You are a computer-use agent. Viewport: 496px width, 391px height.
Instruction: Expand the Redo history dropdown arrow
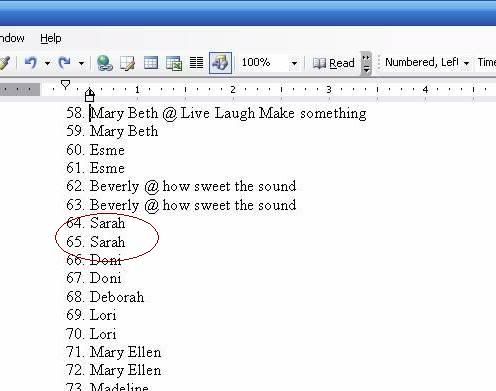tap(81, 63)
